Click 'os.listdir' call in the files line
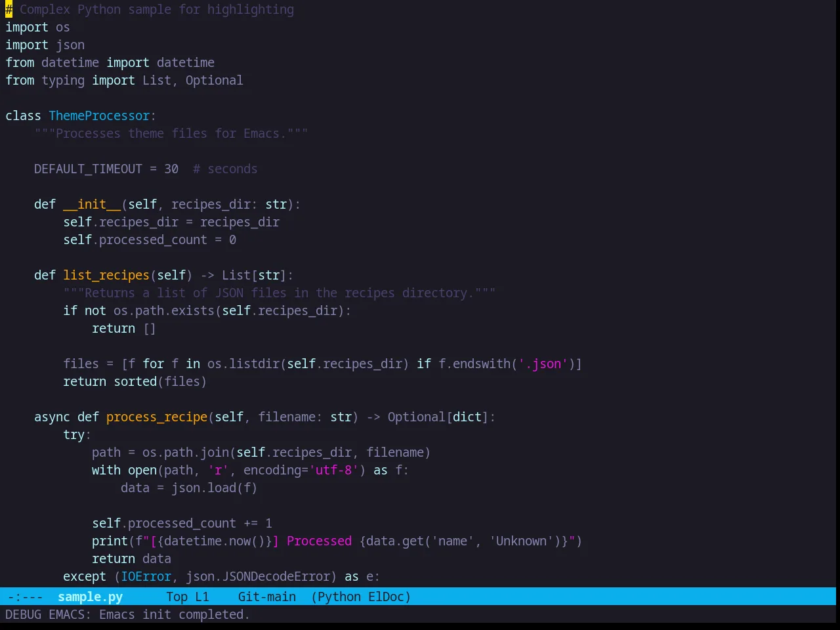This screenshot has width=840, height=630. click(243, 364)
